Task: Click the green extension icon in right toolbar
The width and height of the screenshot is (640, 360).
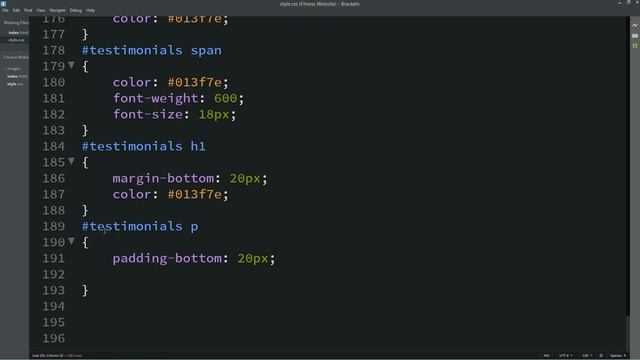Action: [x=635, y=46]
